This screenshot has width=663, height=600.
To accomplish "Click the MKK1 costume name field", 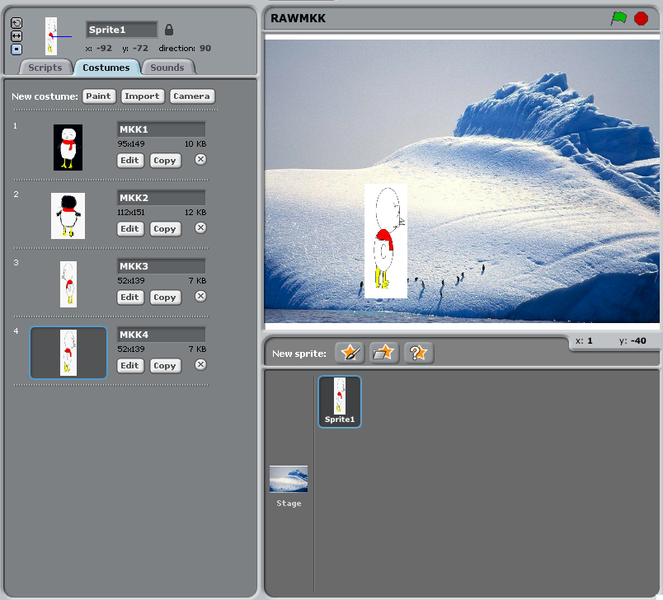I will [x=161, y=129].
